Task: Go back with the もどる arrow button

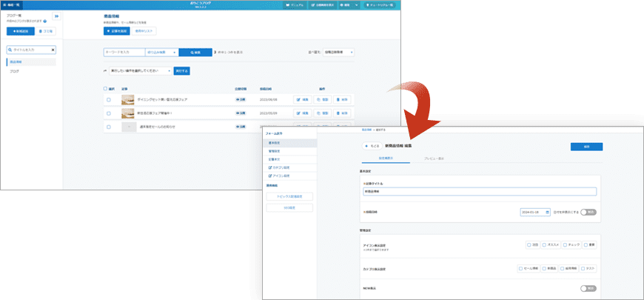Action: pyautogui.click(x=371, y=147)
